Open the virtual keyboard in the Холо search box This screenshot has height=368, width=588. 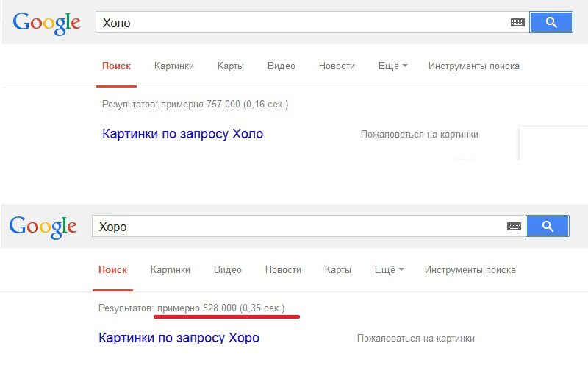tap(517, 23)
